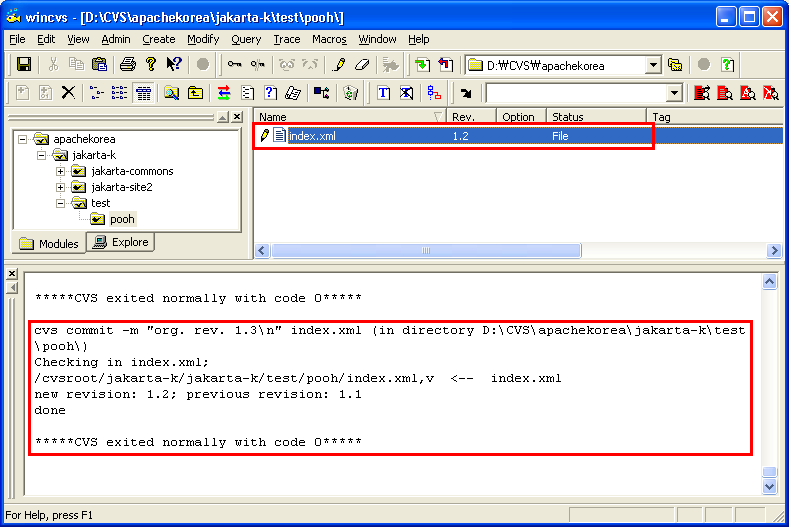Viewport: 789px width, 527px height.
Task: Switch to the Modules tab
Action: coord(49,243)
